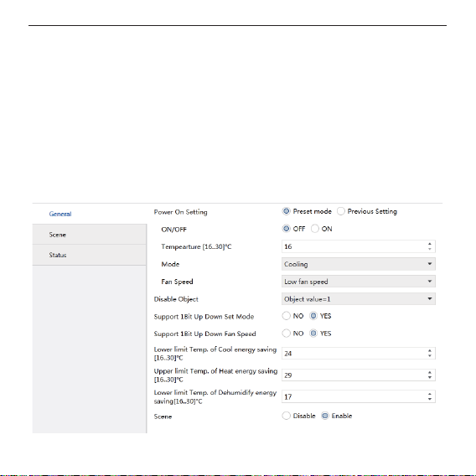Select NO for 1Bit Up Down Fan Speed
The image size is (476, 476).
pyautogui.click(x=286, y=334)
